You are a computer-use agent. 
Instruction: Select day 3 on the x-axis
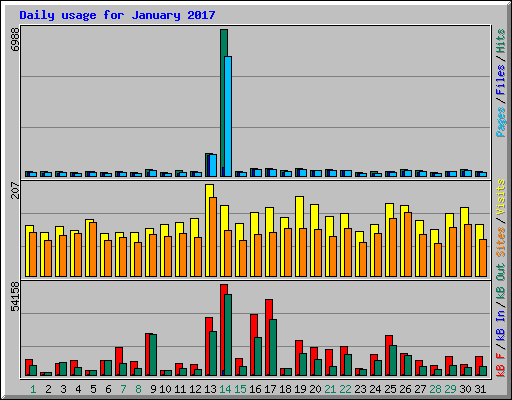pyautogui.click(x=63, y=389)
